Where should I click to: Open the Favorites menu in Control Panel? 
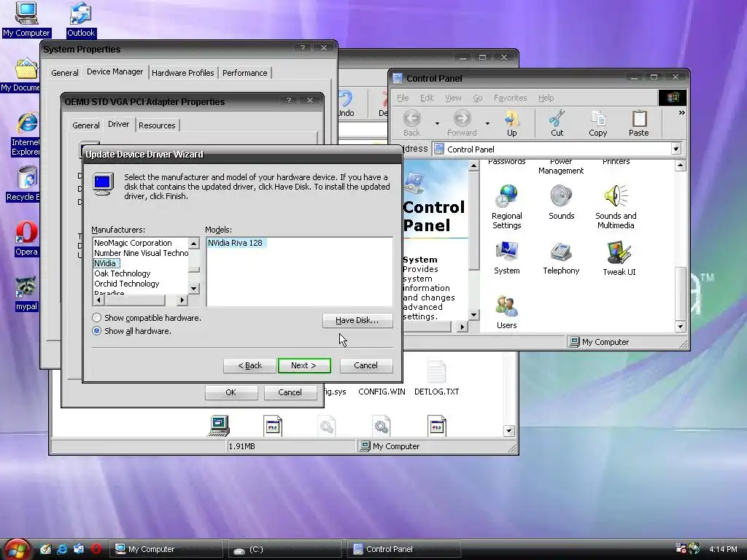tap(510, 98)
